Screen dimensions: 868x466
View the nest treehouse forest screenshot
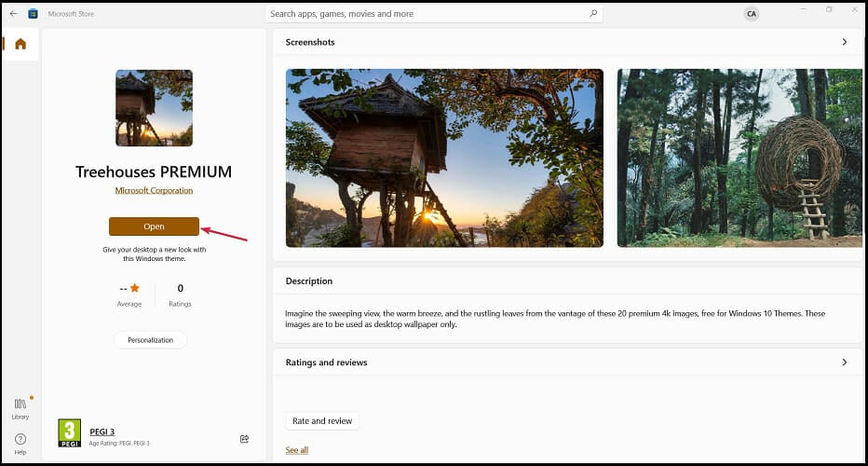[x=740, y=158]
